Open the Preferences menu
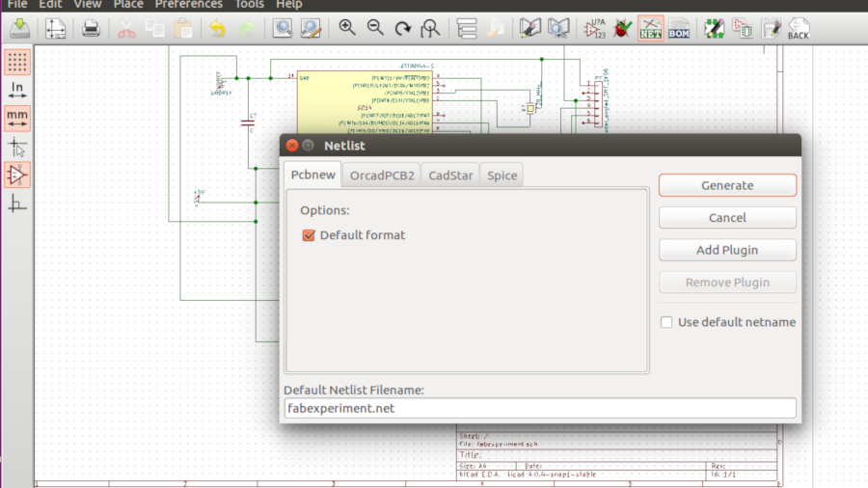The image size is (868, 488). 188,5
